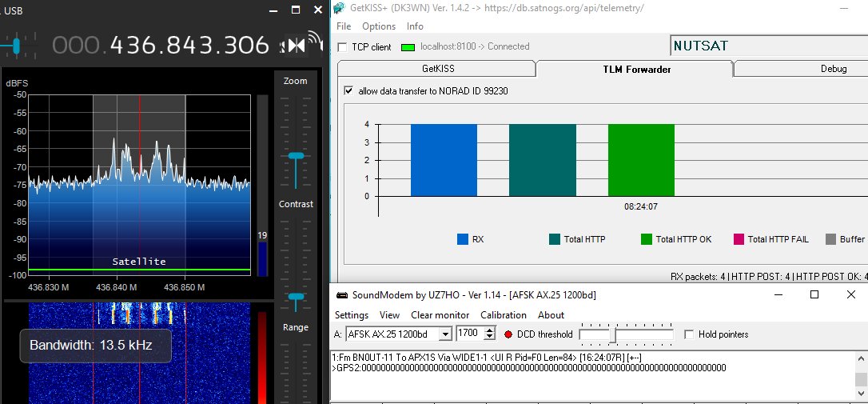
Task: Click the red center line in spectrum
Action: (140, 183)
